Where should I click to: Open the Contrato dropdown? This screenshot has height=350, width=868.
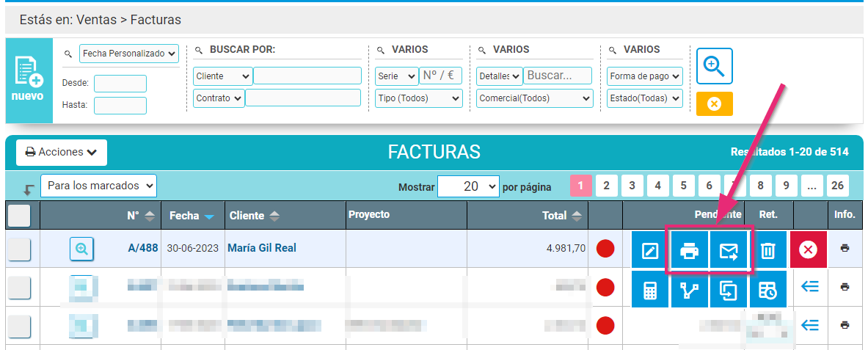(x=219, y=98)
